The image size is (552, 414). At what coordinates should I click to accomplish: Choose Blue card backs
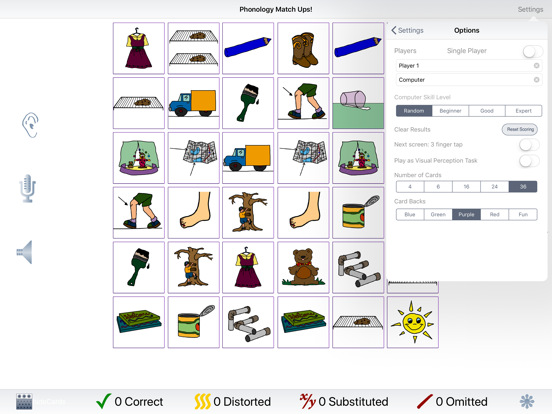(410, 214)
